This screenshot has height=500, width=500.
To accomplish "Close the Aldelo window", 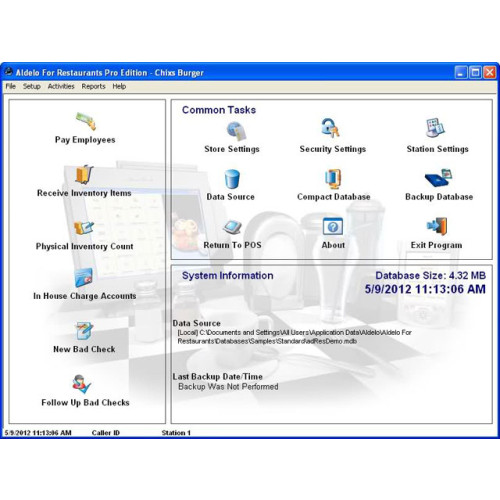I will pos(490,72).
